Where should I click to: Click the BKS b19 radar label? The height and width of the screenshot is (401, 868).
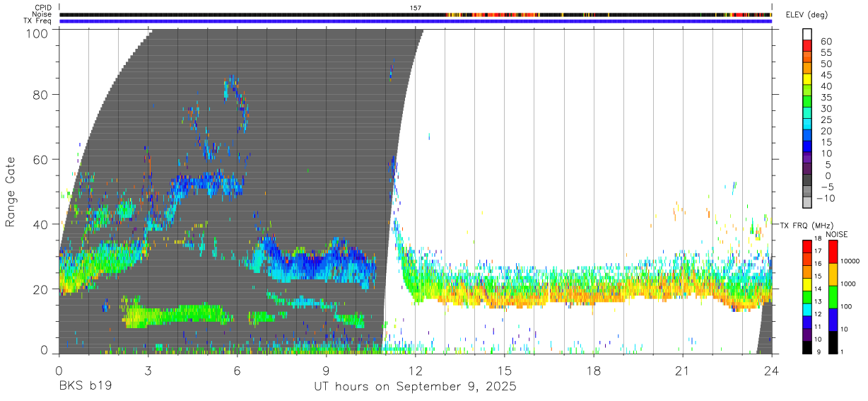tap(86, 387)
